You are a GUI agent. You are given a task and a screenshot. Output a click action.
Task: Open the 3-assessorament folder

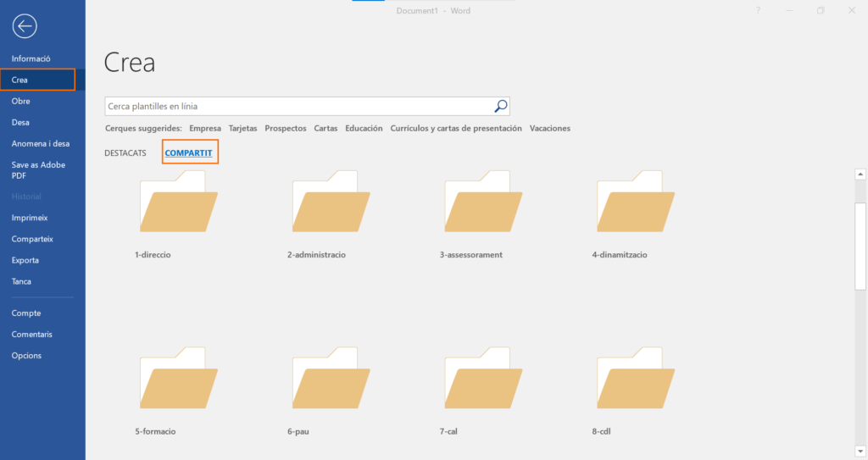click(x=483, y=203)
